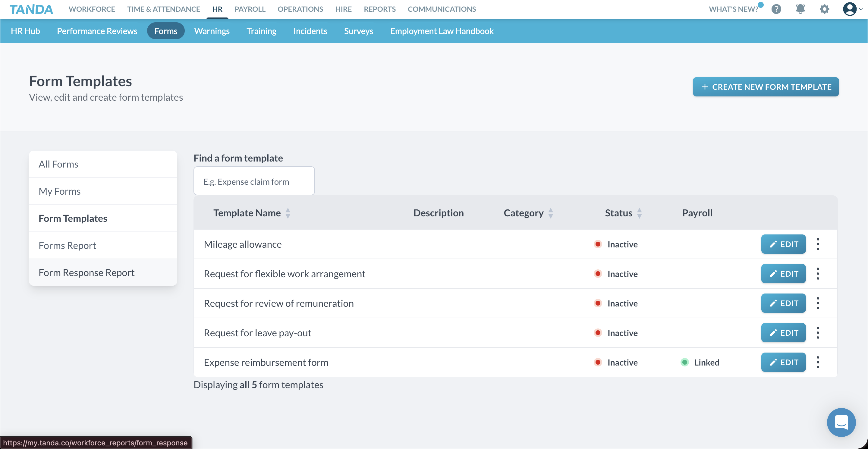Open the user avatar menu
The height and width of the screenshot is (449, 868).
850,9
